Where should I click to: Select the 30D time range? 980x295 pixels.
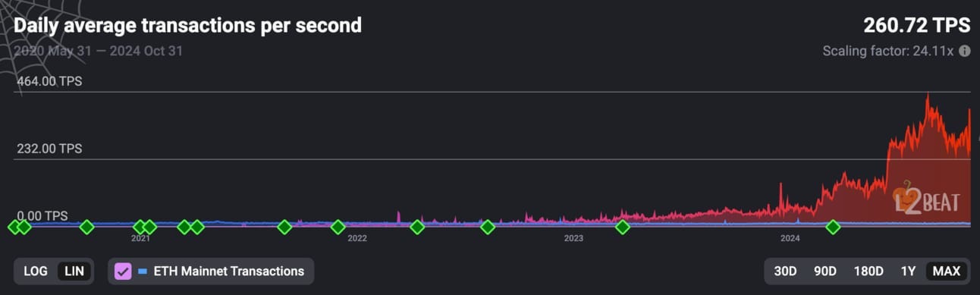786,271
